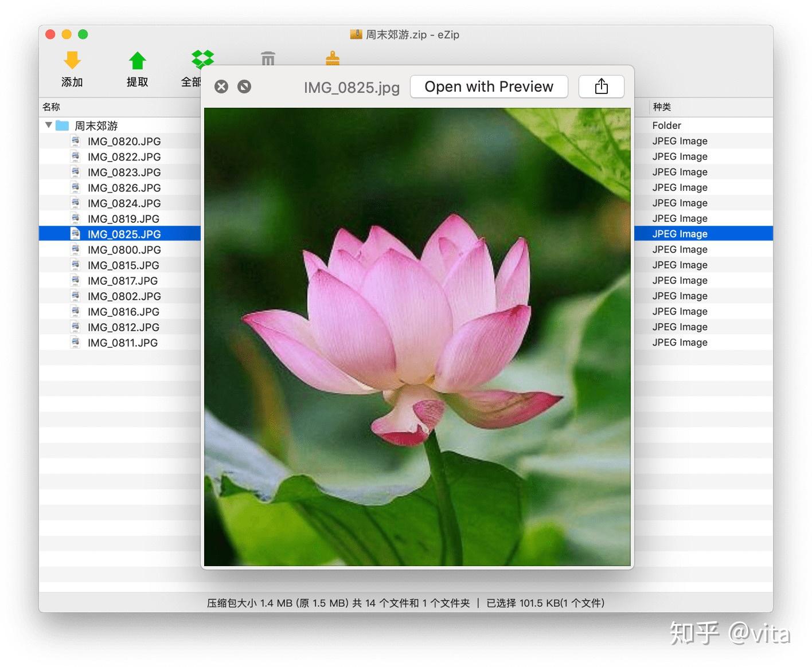Select the 周末郊游 folder icon
Viewport: 812px width, 667px height.
click(x=63, y=125)
